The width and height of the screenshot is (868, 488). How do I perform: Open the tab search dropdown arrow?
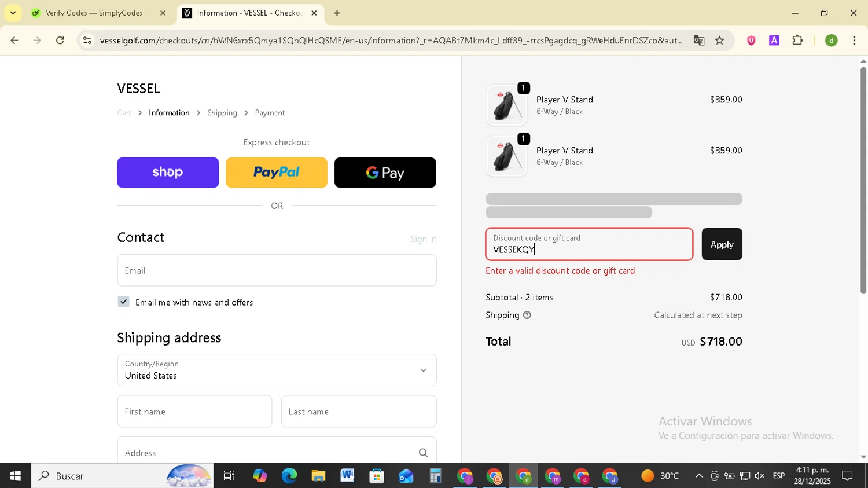[x=13, y=13]
